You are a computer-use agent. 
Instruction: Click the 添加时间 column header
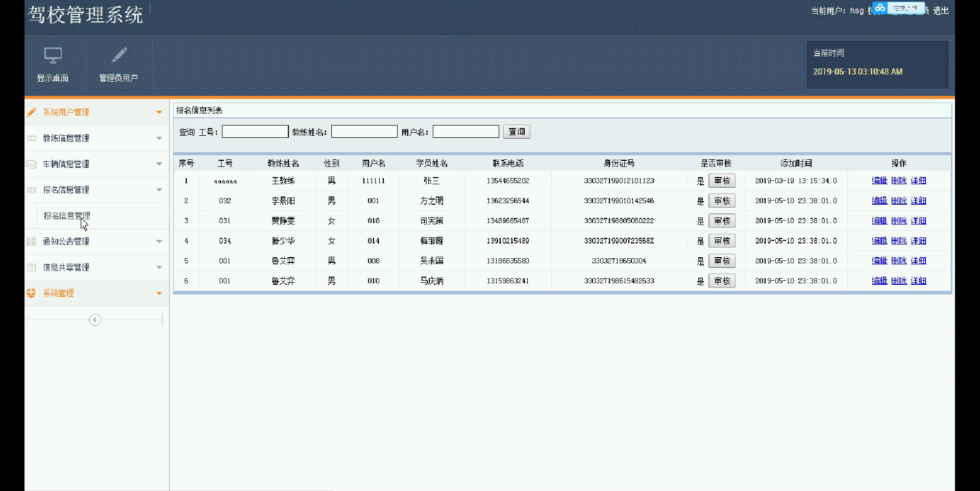pos(796,163)
